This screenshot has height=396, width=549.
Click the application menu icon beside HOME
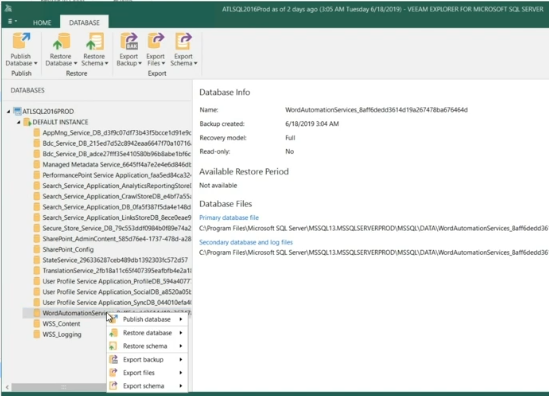click(x=12, y=22)
